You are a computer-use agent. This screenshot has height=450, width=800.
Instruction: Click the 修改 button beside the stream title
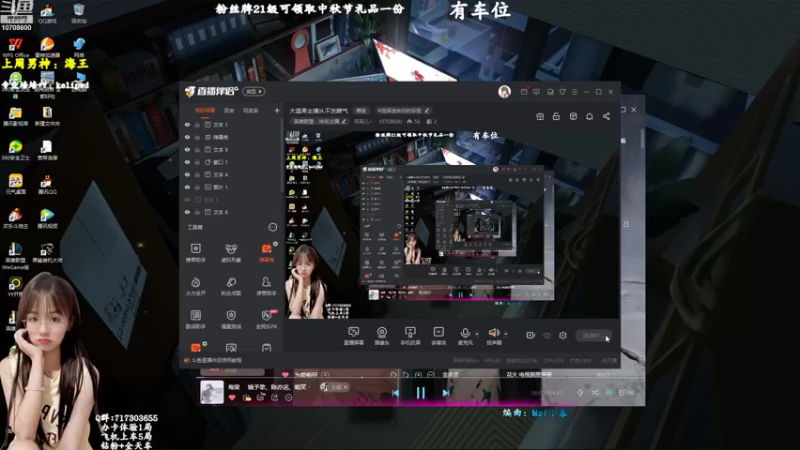click(x=361, y=111)
